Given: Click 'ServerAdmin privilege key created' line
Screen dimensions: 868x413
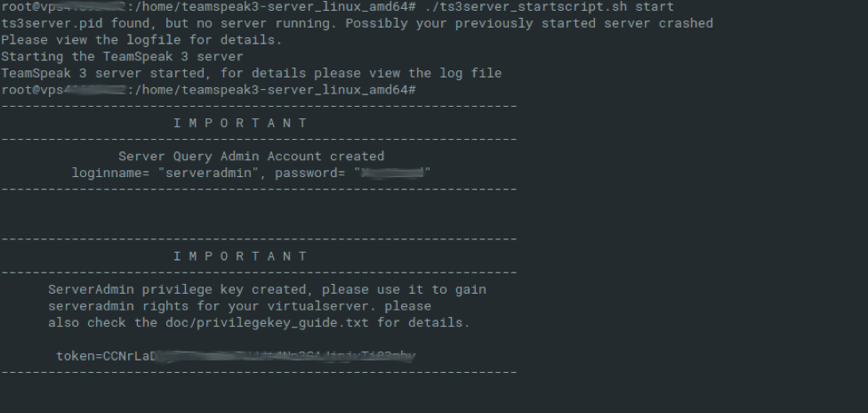Looking at the screenshot, I should (267, 289).
